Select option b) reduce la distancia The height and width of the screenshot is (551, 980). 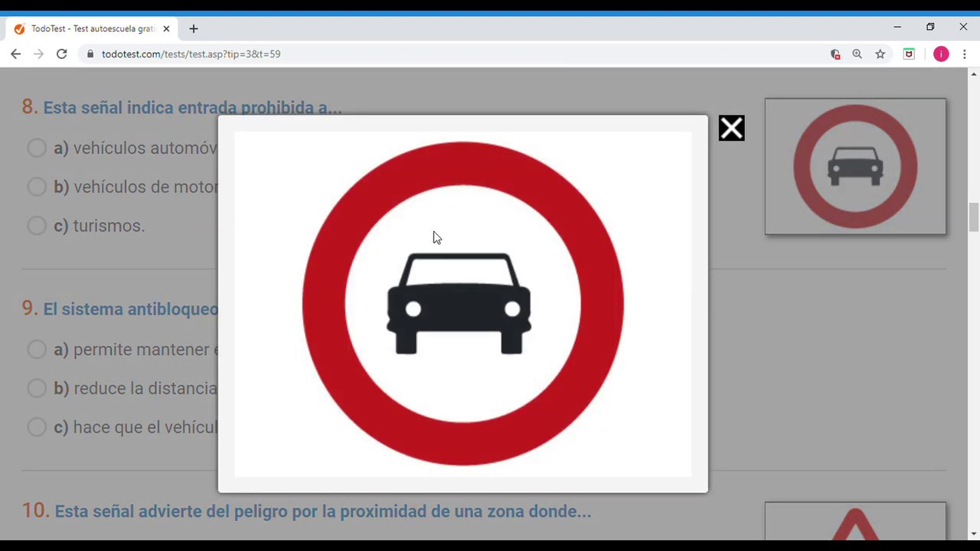37,388
